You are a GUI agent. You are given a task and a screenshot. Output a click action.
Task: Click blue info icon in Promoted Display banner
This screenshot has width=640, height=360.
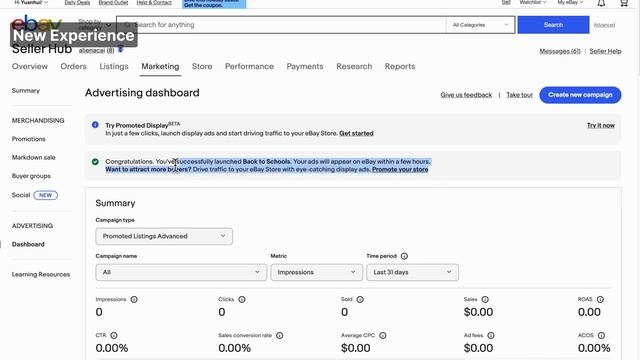95,125
